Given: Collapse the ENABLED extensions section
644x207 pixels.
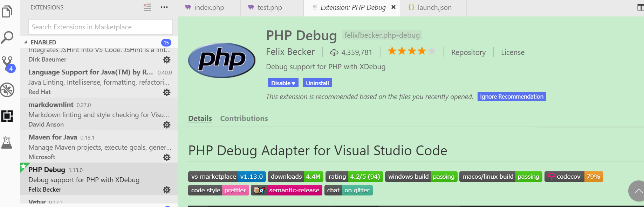Looking at the screenshot, I should click(26, 42).
